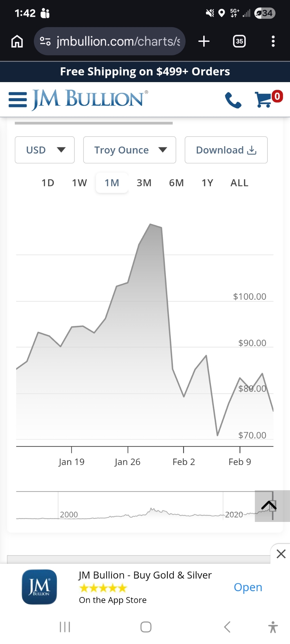Go to browser home page
This screenshot has width=290, height=644.
pos(17,42)
